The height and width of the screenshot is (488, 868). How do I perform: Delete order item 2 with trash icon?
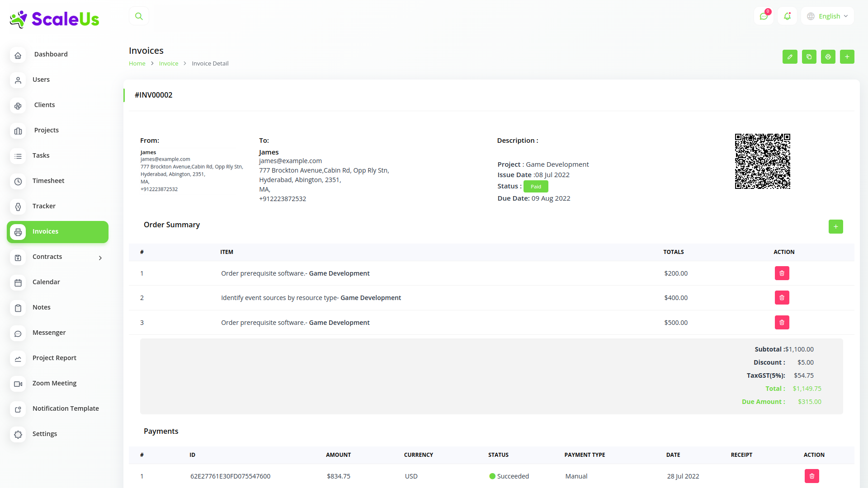tap(782, 298)
